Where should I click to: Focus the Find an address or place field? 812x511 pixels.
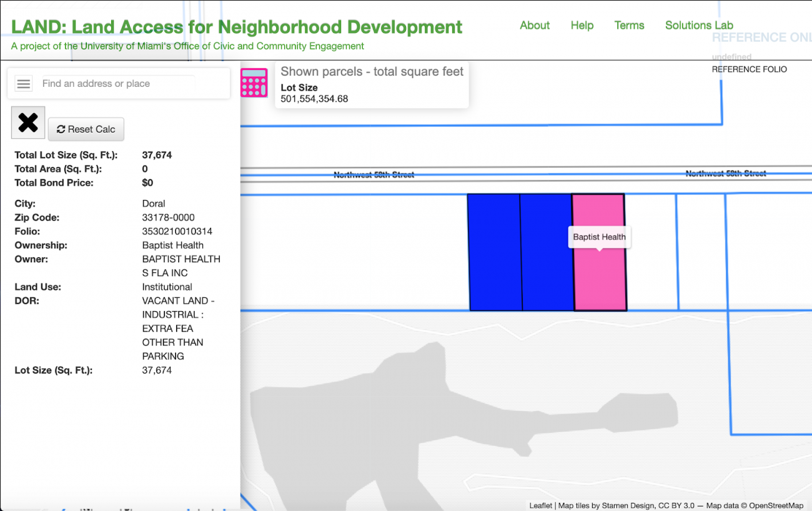coord(118,84)
